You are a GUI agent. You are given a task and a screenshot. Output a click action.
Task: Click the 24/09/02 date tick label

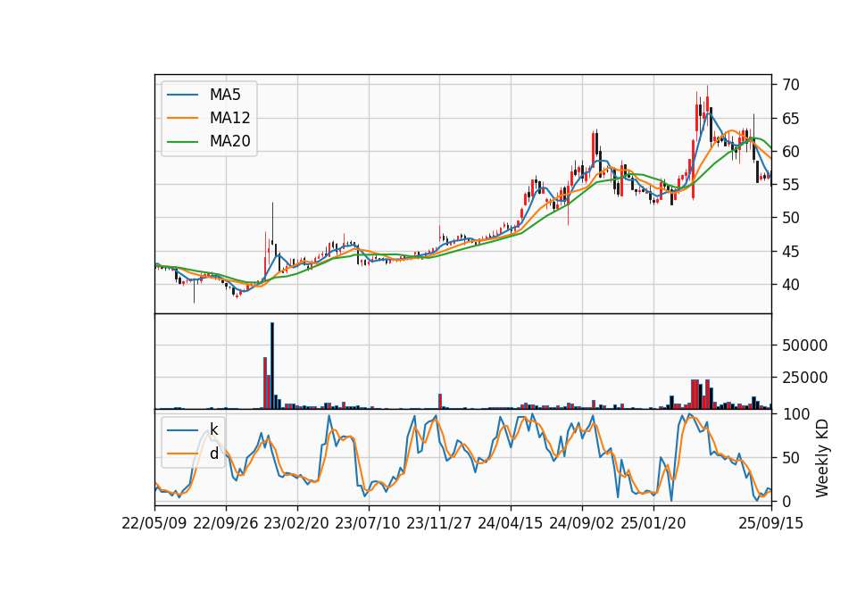[581, 523]
